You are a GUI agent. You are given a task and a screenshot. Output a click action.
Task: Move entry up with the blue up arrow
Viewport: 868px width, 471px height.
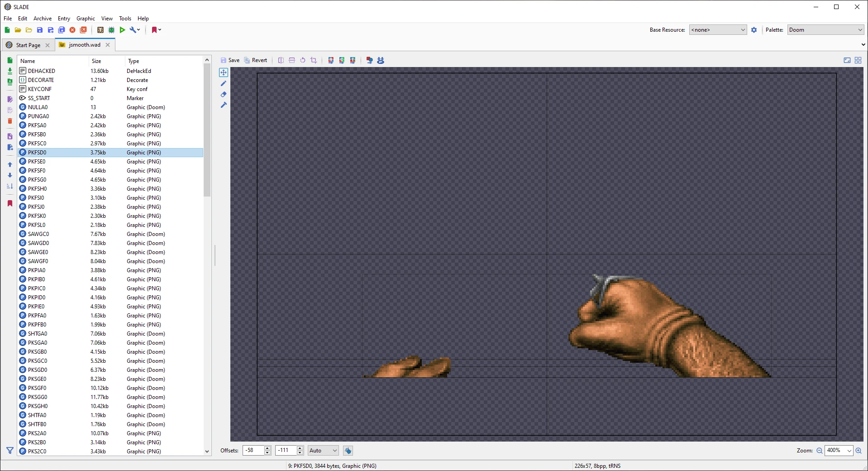[10, 164]
